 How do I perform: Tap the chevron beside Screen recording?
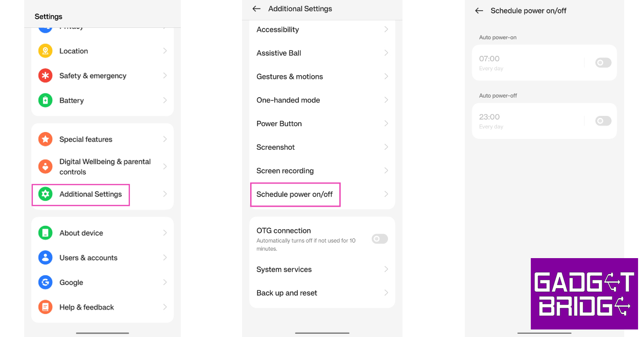(x=386, y=171)
